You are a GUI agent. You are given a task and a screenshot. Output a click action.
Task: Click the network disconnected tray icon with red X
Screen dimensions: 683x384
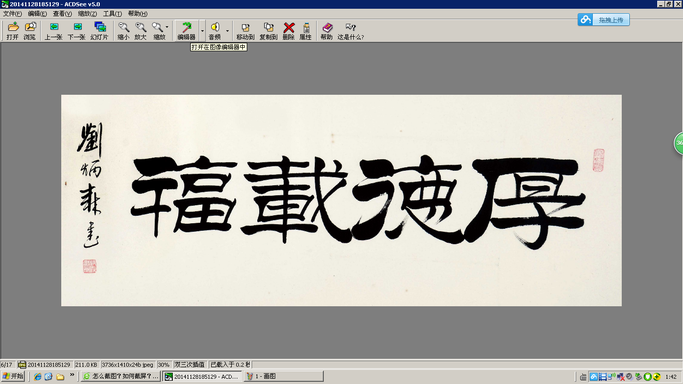point(620,377)
